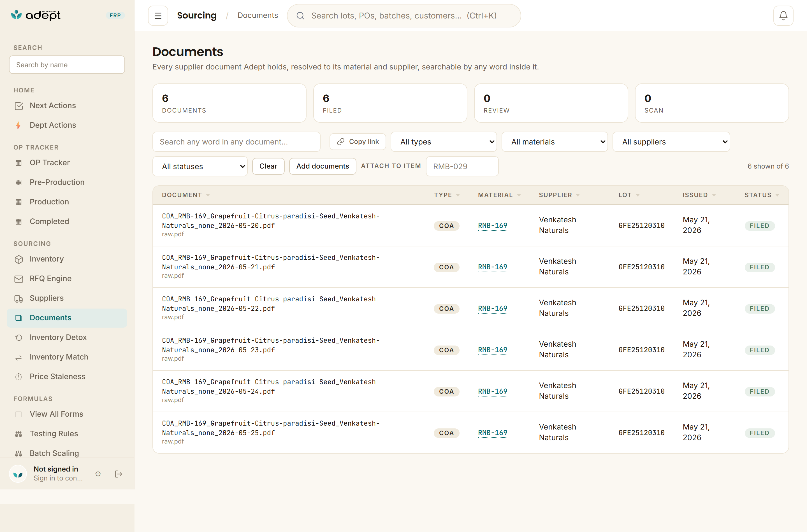This screenshot has width=807, height=532.
Task: Click the Next Actions checkbox icon
Action: pos(19,106)
